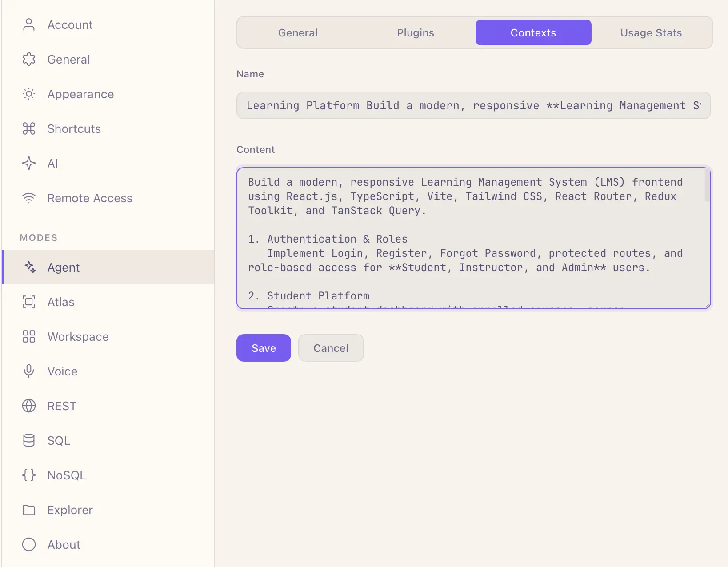Click the Remote Access wifi icon
Image resolution: width=728 pixels, height=567 pixels.
29,198
